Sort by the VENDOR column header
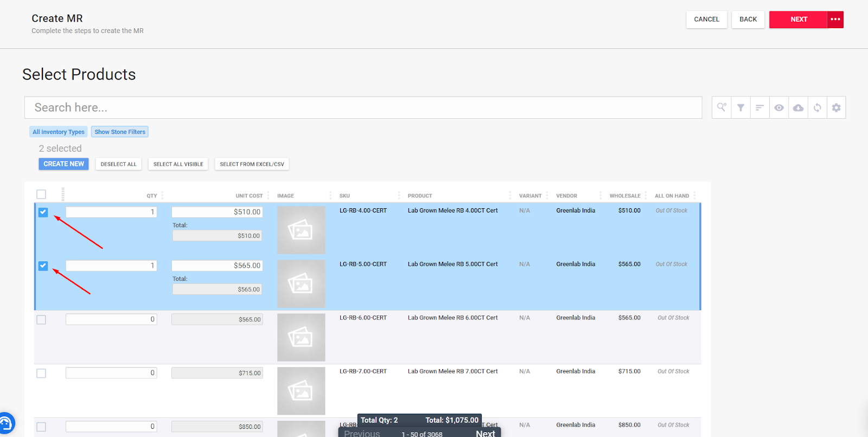Image resolution: width=868 pixels, height=437 pixels. 566,196
